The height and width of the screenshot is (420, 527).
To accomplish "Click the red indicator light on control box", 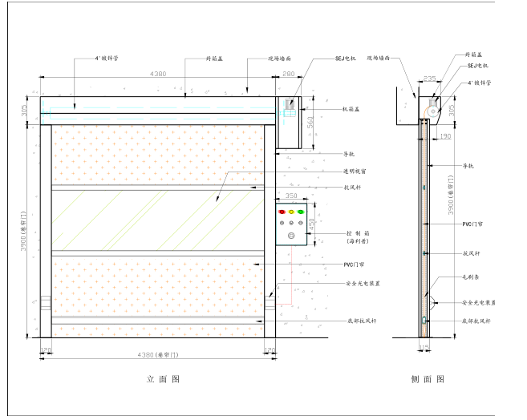I will (x=281, y=212).
